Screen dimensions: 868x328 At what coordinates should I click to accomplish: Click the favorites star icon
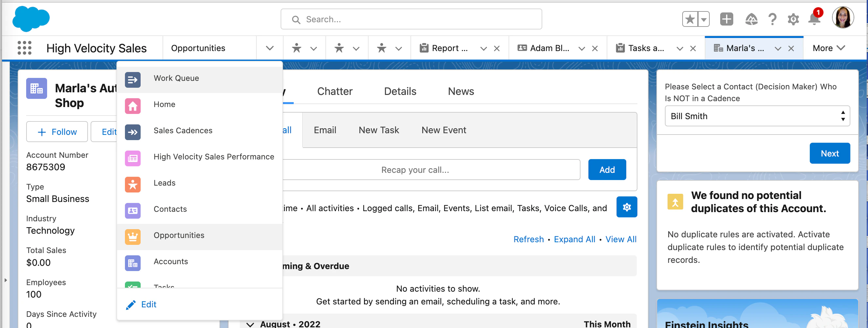[x=690, y=19]
